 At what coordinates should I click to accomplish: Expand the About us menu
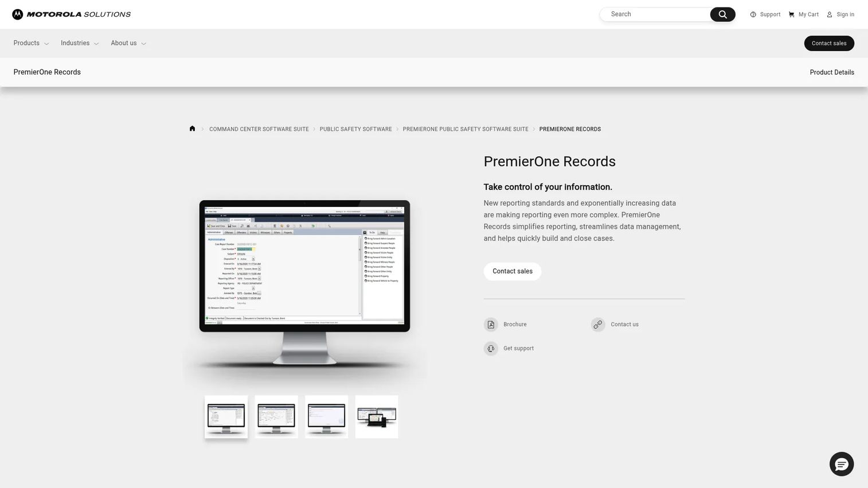pos(128,43)
